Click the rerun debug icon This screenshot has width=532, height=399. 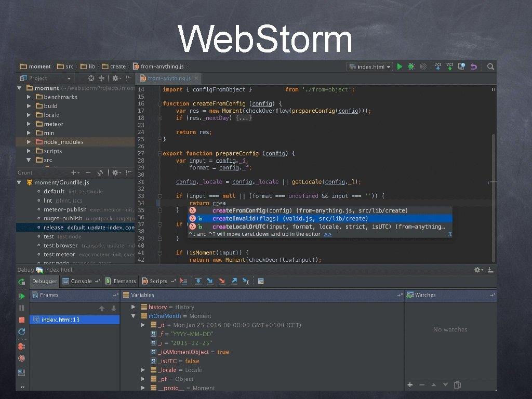coord(22,282)
